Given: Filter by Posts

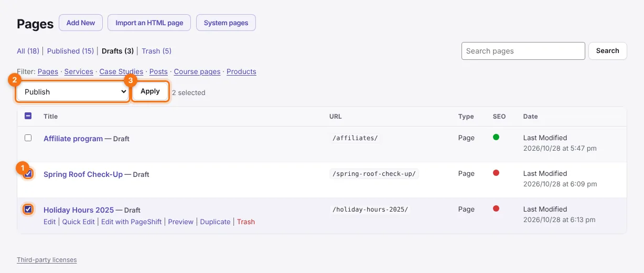Looking at the screenshot, I should [x=158, y=71].
